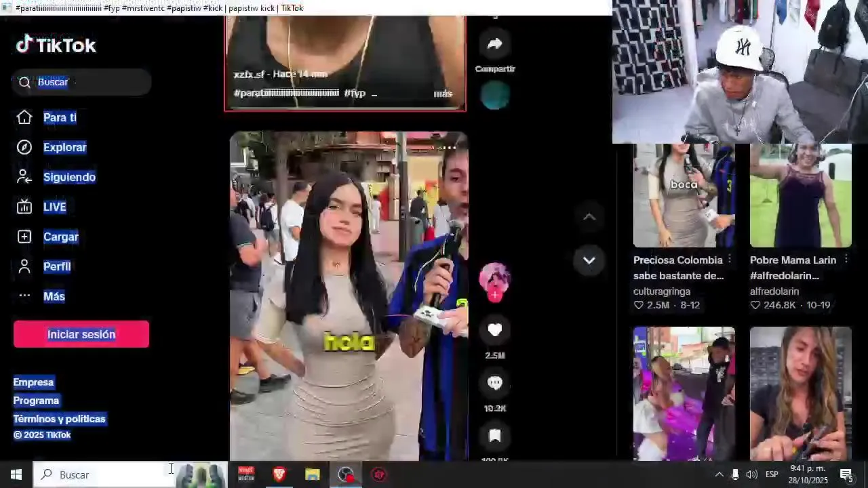This screenshot has width=868, height=488.
Task: Click the Windows Start button
Action: click(x=16, y=474)
